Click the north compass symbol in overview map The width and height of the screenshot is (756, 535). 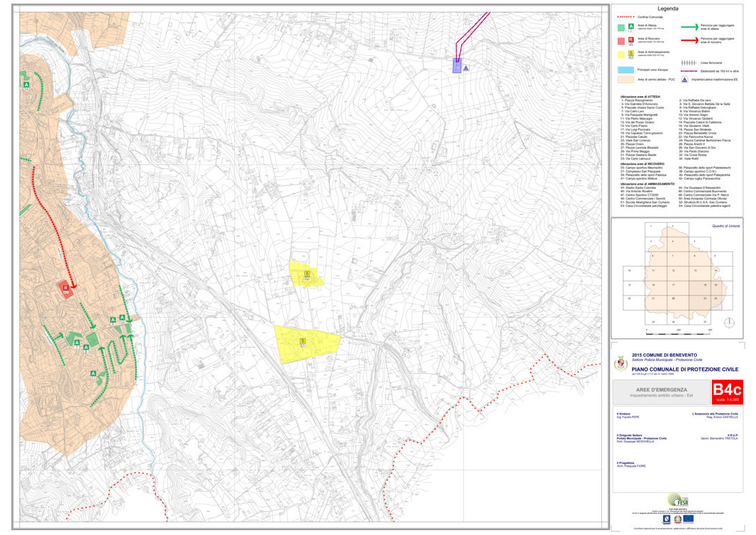pos(729,323)
